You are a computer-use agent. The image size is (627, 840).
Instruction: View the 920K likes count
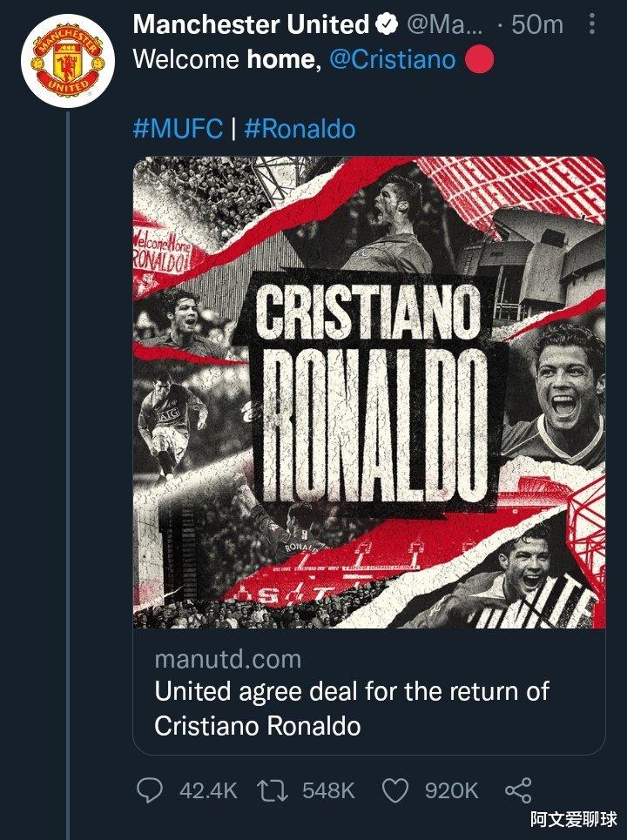click(451, 790)
